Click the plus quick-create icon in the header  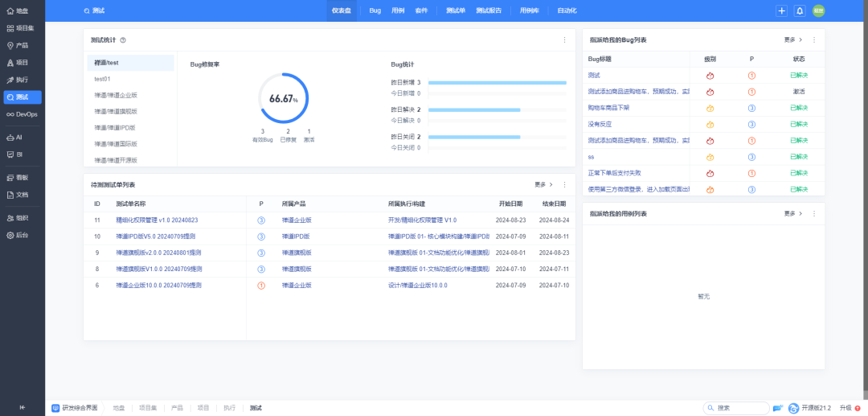point(781,10)
